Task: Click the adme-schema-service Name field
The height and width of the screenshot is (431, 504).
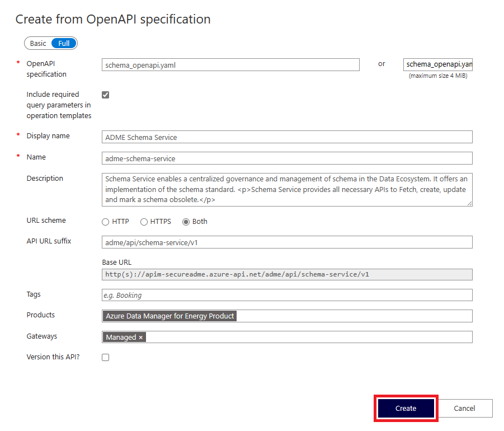Action: (x=286, y=157)
